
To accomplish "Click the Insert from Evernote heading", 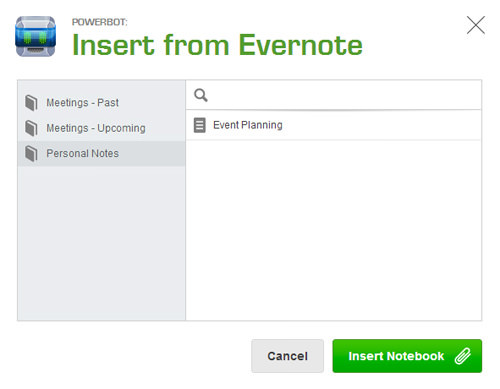I will coord(217,45).
